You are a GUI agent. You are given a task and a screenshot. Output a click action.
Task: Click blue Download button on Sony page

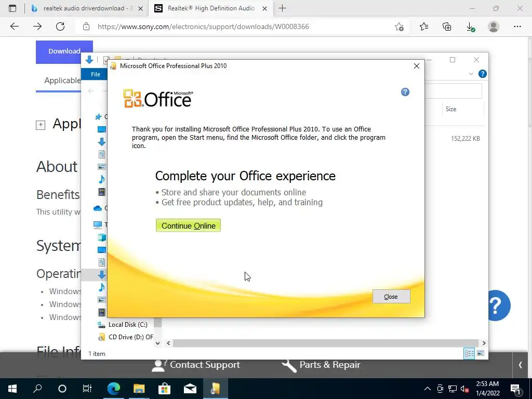coord(64,51)
